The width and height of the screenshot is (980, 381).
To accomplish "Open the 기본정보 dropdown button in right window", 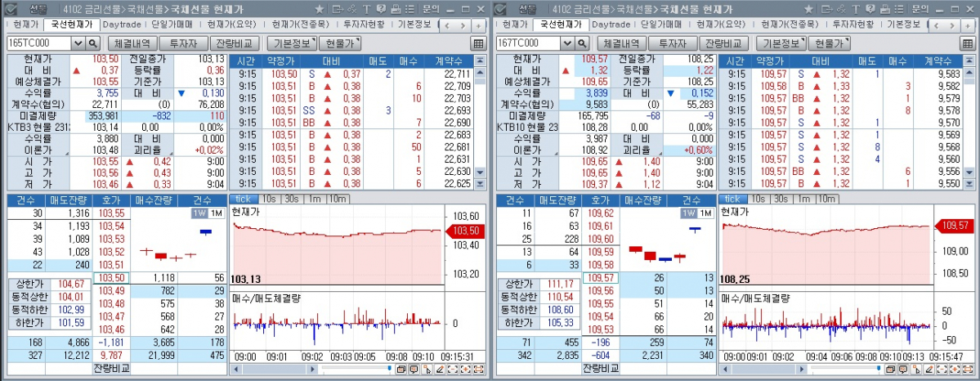I will point(781,43).
